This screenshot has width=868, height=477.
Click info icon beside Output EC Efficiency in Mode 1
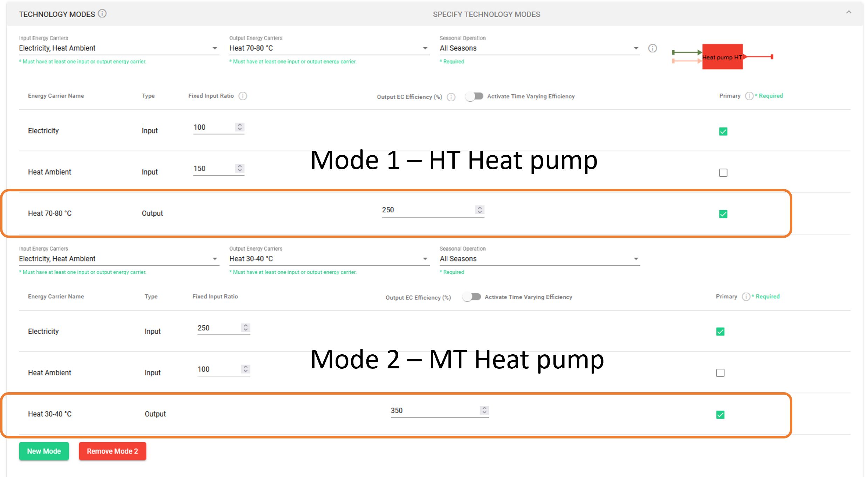pyautogui.click(x=451, y=97)
